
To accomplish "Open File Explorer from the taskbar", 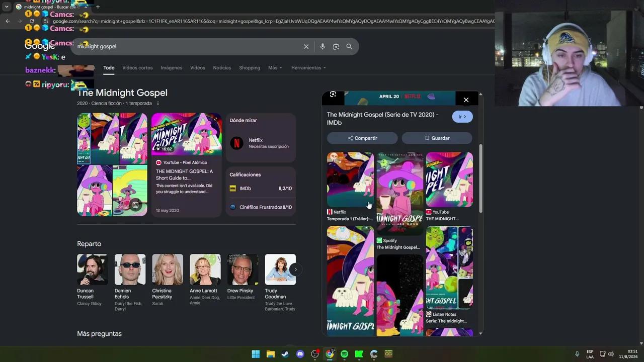I will click(270, 354).
